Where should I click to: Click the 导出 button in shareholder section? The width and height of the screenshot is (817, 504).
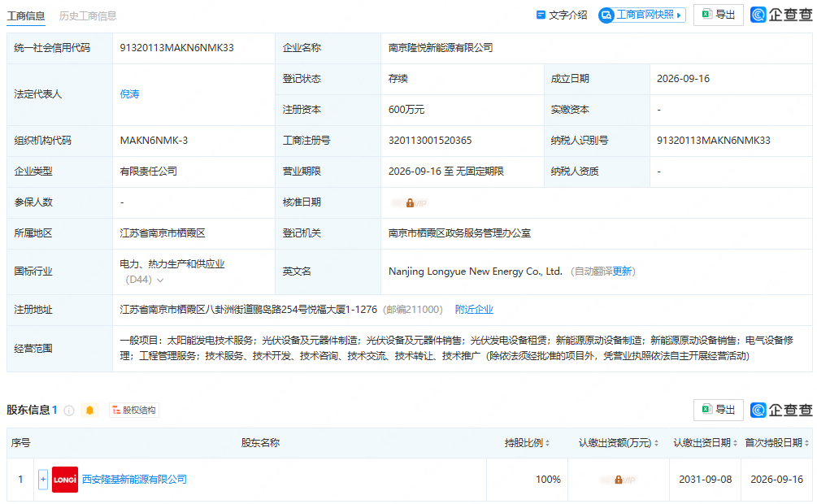tap(718, 411)
